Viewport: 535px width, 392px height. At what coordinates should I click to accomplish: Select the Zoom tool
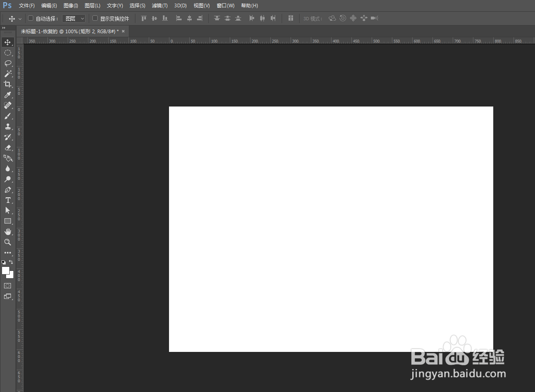(8, 242)
